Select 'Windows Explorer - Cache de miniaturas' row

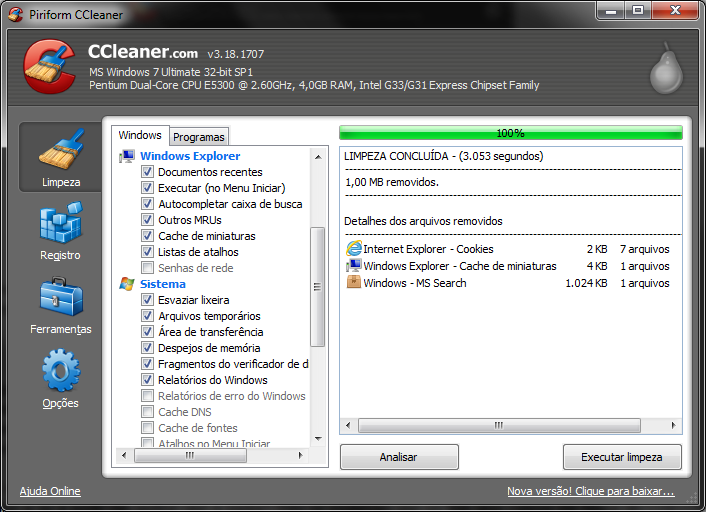coord(508,266)
